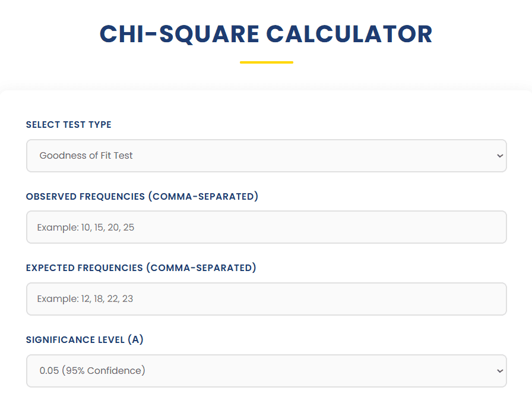Click the chevron on the test type selector
532x403 pixels.
click(501, 155)
